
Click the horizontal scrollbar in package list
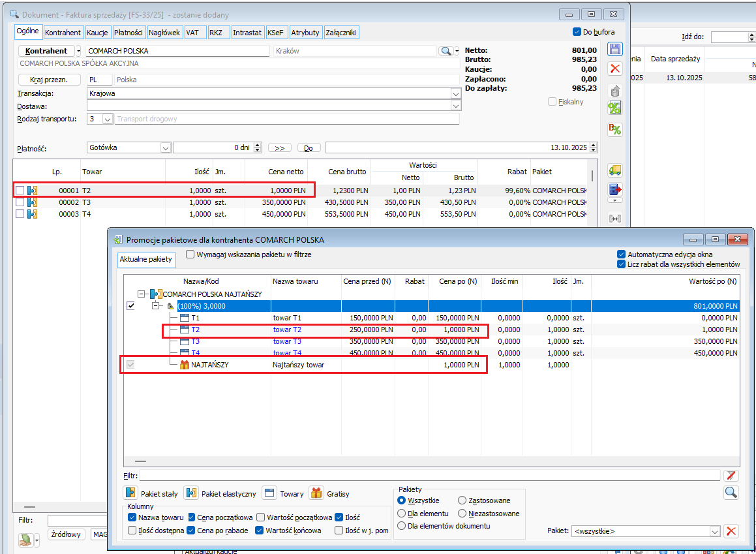point(140,461)
